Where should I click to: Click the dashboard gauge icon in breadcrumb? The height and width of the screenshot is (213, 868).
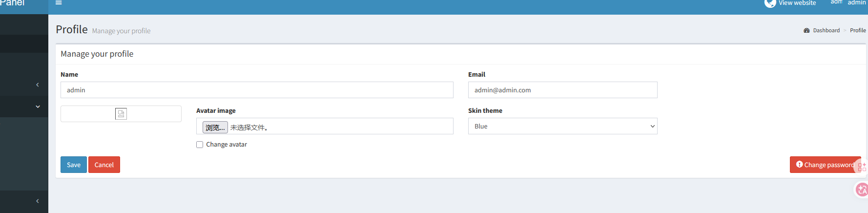click(x=806, y=30)
